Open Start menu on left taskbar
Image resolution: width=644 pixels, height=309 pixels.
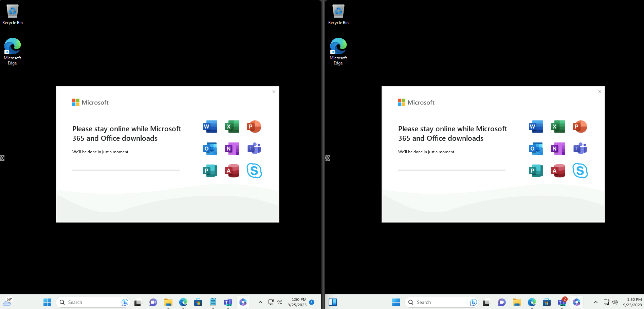tap(47, 302)
